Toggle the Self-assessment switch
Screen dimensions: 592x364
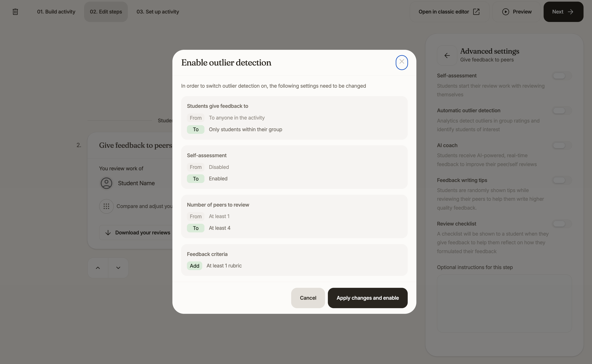click(562, 76)
